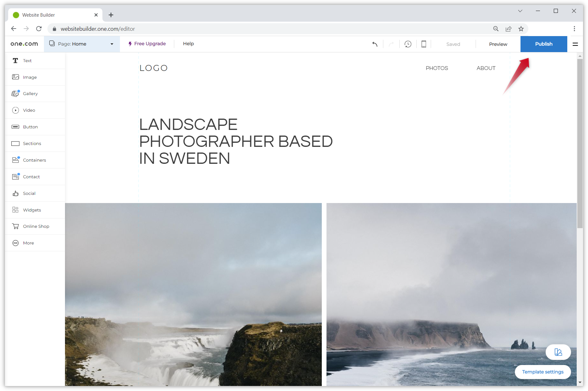This screenshot has height=391, width=588.
Task: Click the vertical scrollbar thumb
Action: point(580,143)
